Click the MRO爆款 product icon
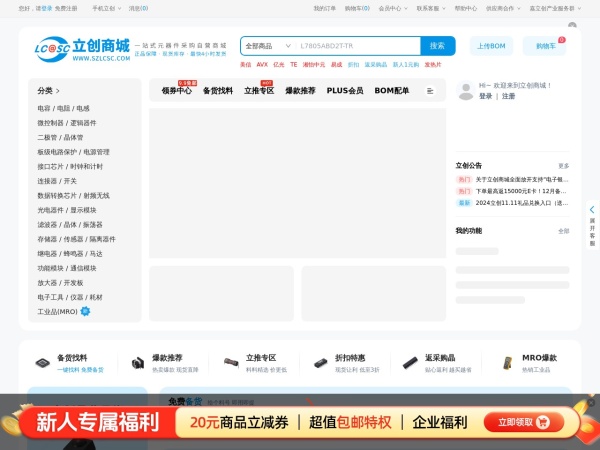The width and height of the screenshot is (600, 450). click(x=507, y=362)
